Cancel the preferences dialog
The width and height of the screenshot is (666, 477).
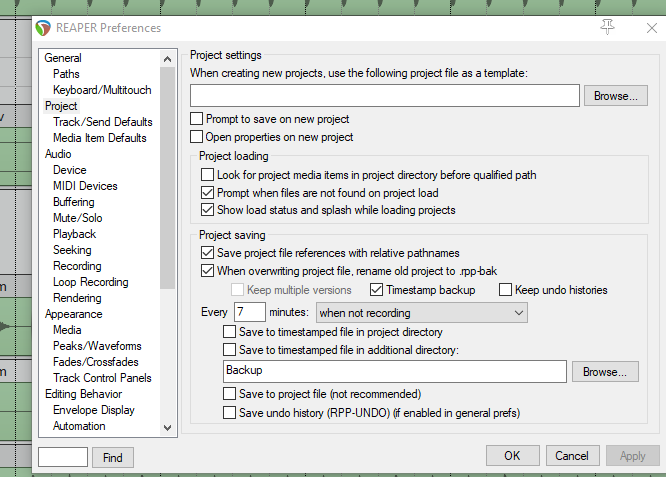pyautogui.click(x=572, y=456)
